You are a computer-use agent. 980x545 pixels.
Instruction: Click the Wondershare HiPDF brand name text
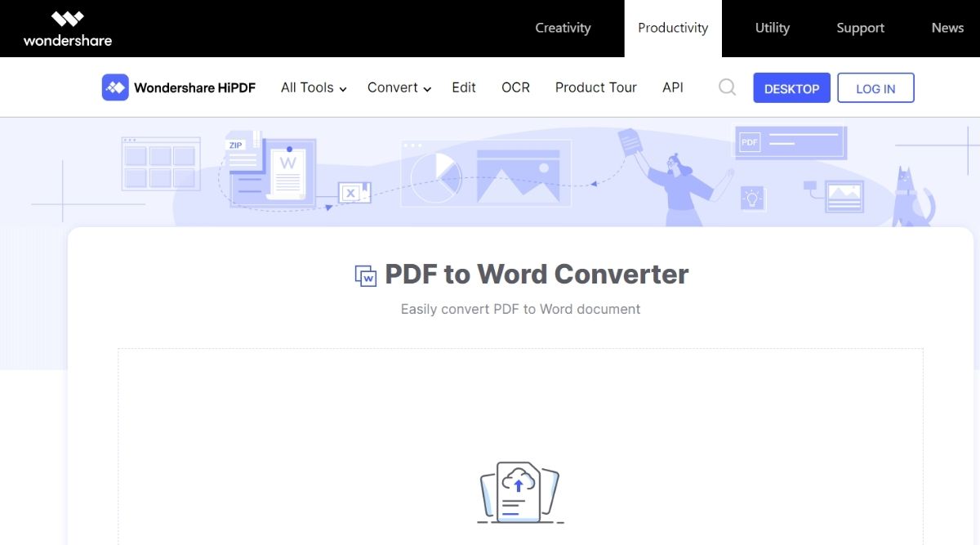point(194,87)
